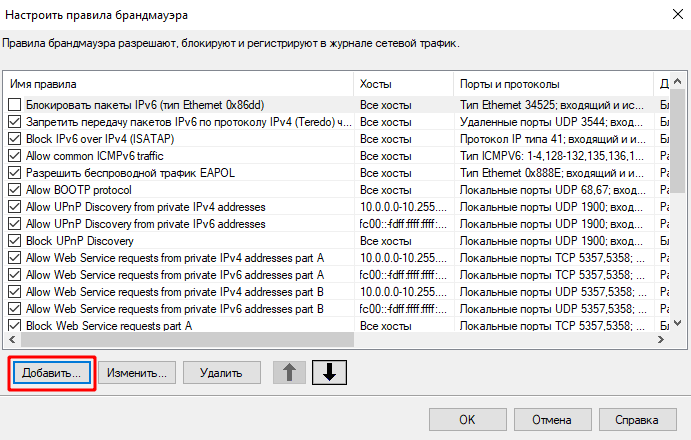Uncheck the Block IPv6 over IPv4 (ISATAP) rule

pos(14,139)
